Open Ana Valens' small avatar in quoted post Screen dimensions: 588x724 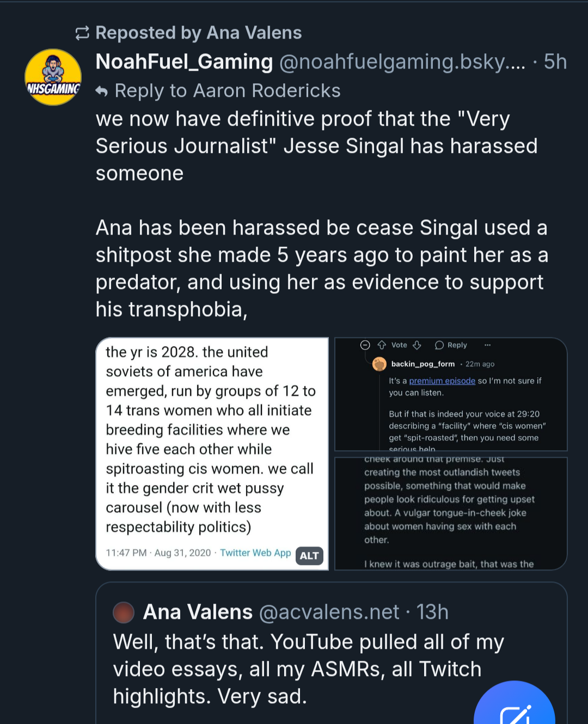pos(124,612)
